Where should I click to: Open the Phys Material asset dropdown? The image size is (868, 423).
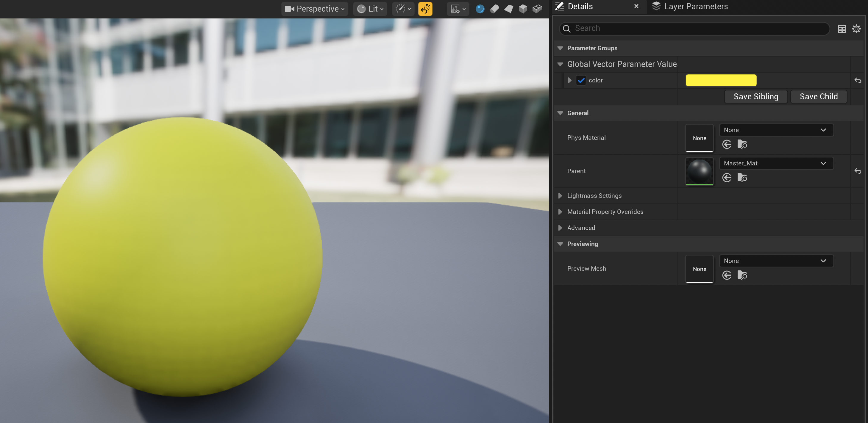click(x=776, y=130)
